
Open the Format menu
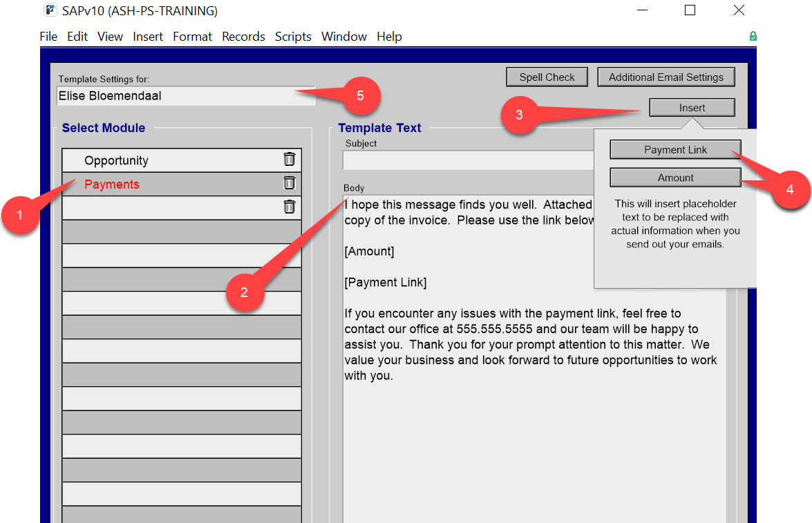tap(192, 37)
